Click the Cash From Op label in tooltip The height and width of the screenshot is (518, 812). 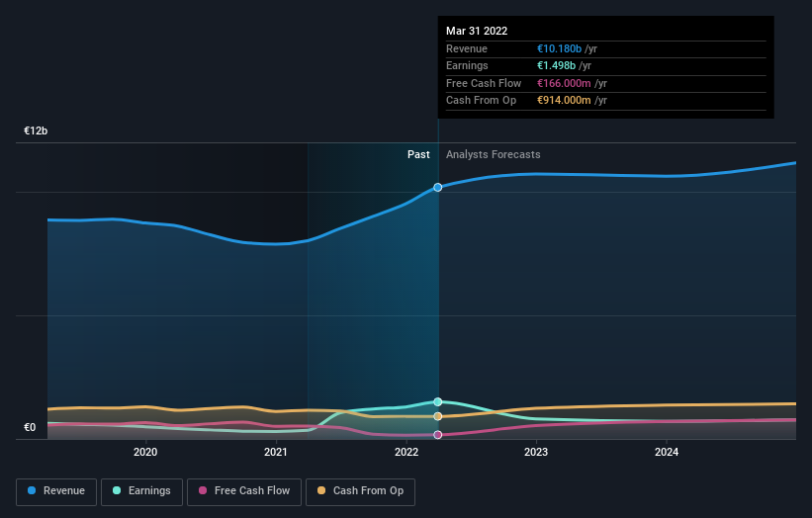[x=481, y=101]
